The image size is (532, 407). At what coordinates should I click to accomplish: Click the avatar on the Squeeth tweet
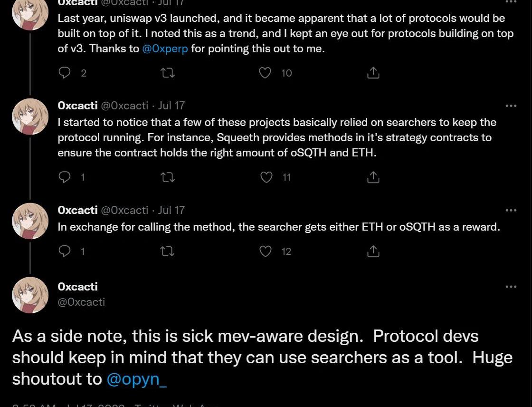pos(30,116)
